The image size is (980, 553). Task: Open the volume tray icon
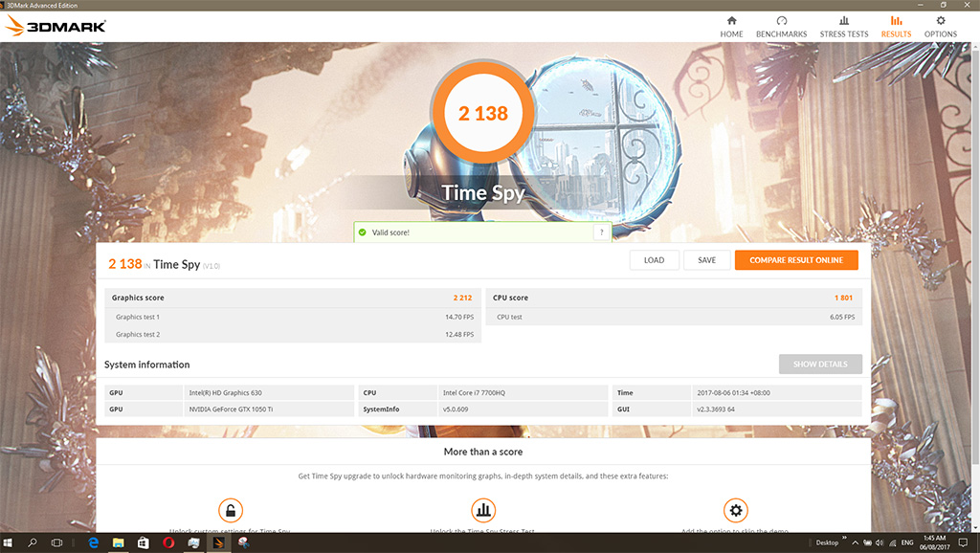click(x=880, y=542)
